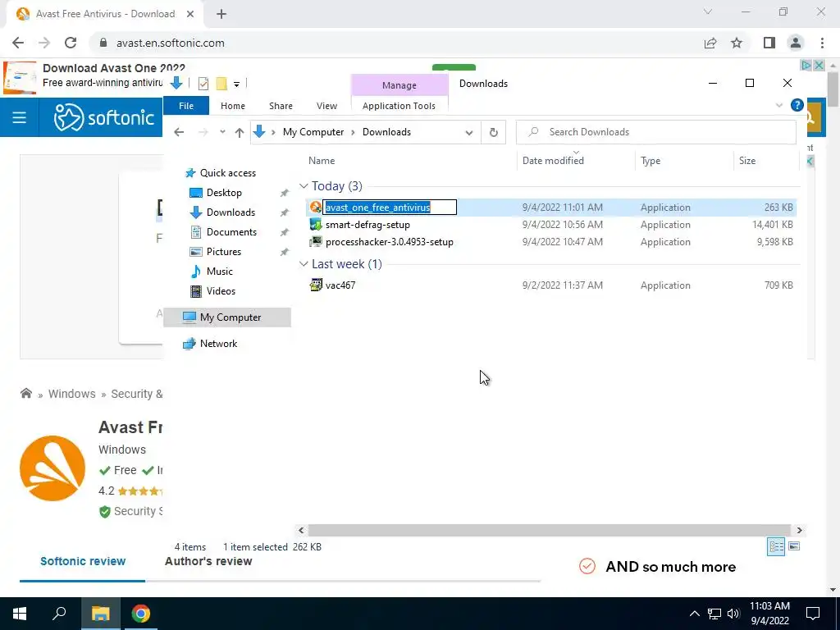Expand the Explorer ribbon chevron

779,106
